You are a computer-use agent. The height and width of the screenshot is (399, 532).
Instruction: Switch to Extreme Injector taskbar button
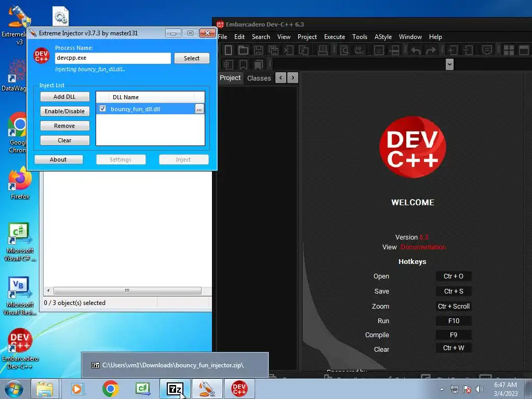coord(207,389)
